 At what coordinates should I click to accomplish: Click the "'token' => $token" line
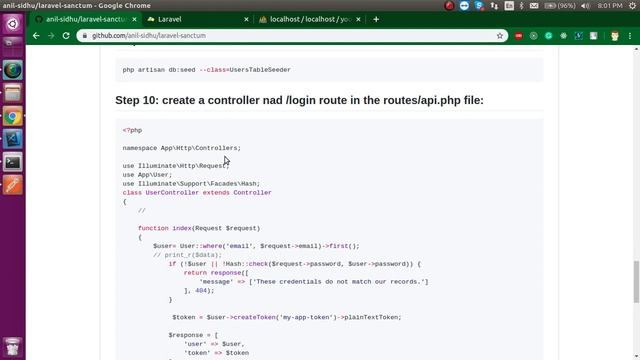(216, 353)
